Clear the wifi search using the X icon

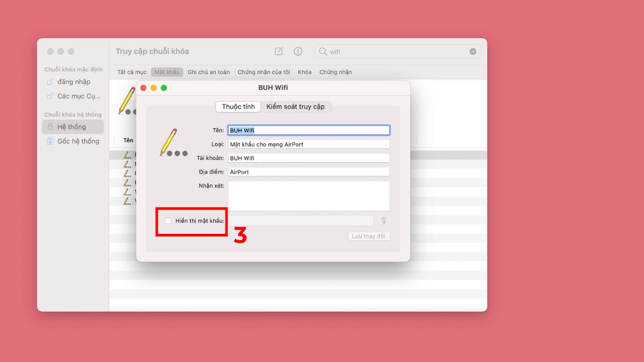[473, 51]
